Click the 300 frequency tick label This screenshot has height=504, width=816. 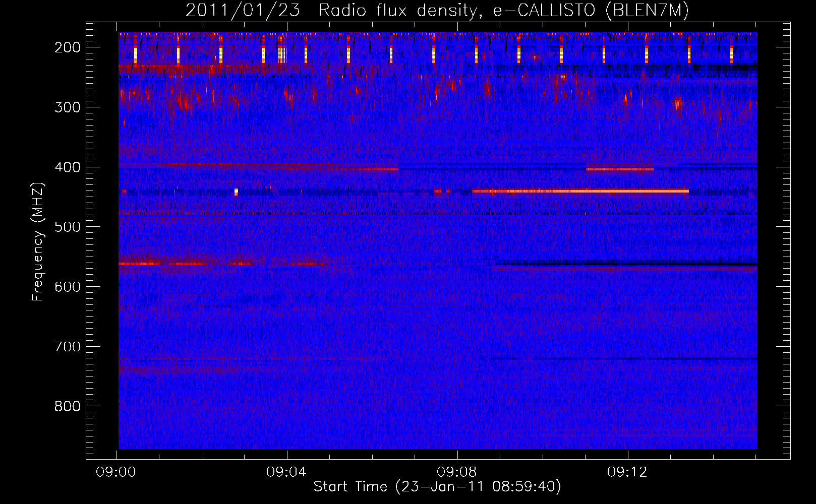(68, 107)
